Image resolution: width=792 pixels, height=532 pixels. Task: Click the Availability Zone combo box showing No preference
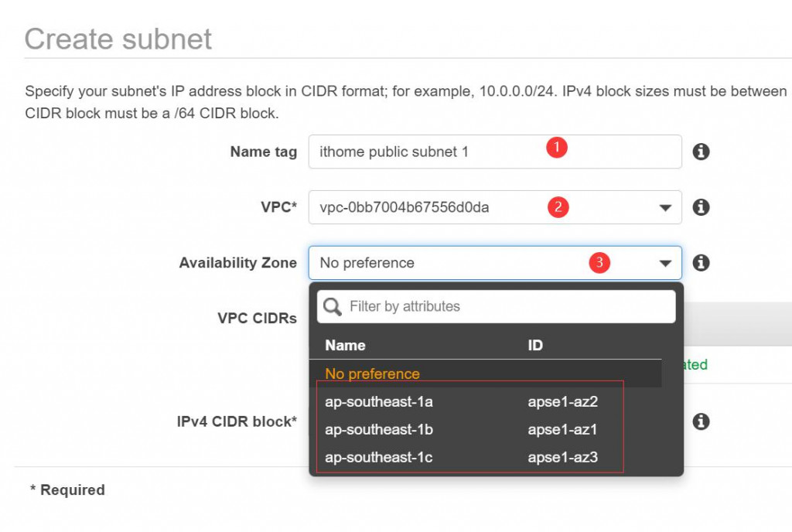[x=449, y=263]
